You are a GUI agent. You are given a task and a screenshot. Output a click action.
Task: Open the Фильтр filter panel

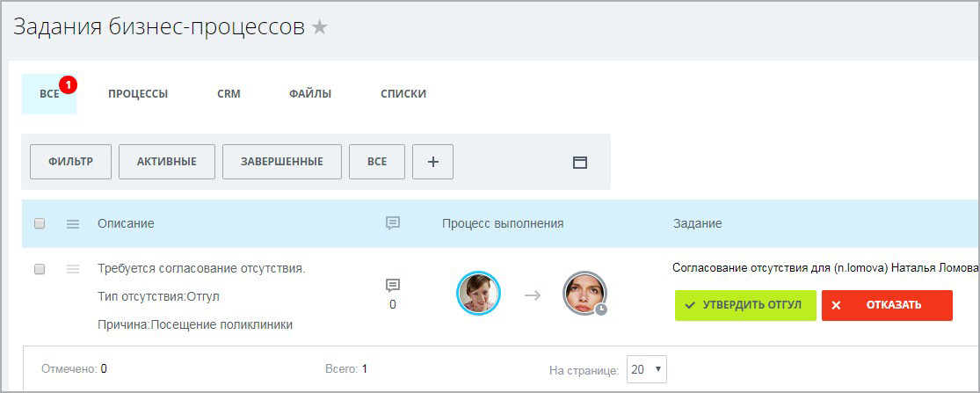point(70,162)
